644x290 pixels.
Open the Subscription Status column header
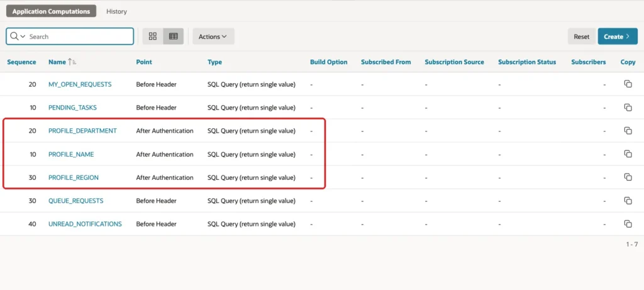[527, 62]
